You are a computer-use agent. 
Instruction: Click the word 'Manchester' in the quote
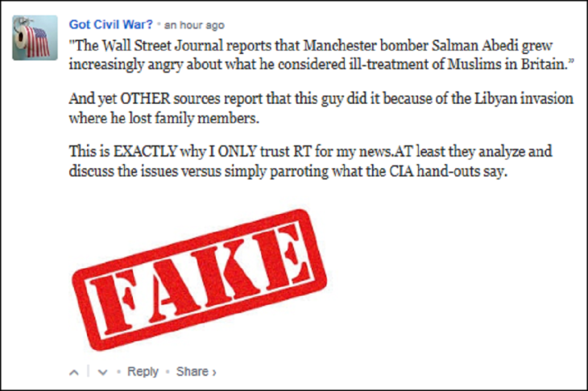340,46
